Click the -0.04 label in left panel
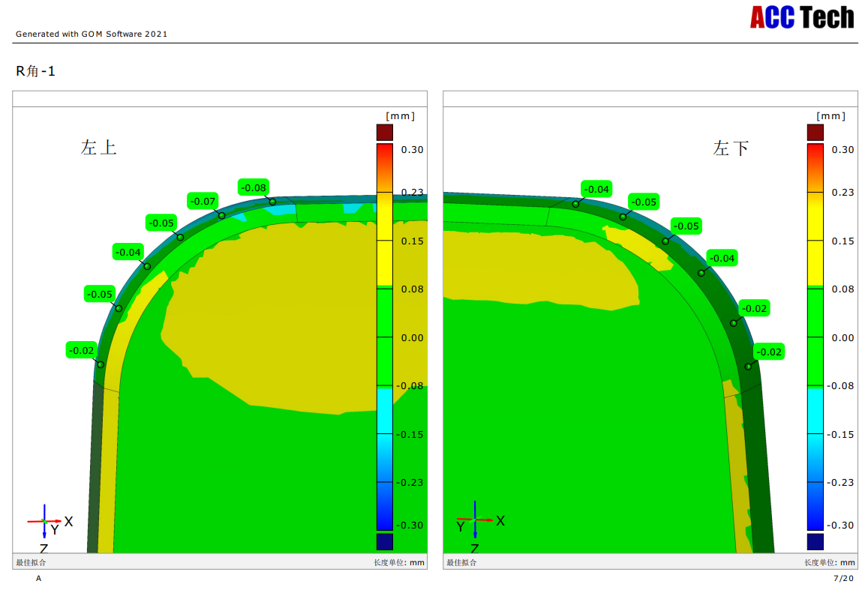Screen dimensions: 868x593 click(129, 252)
